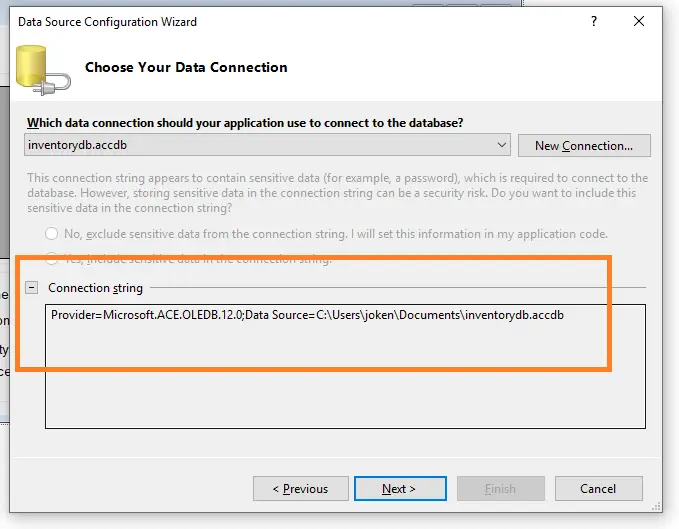The height and width of the screenshot is (529, 679).
Task: Click the 'Choose Your Data Connection' heading
Action: (x=186, y=68)
